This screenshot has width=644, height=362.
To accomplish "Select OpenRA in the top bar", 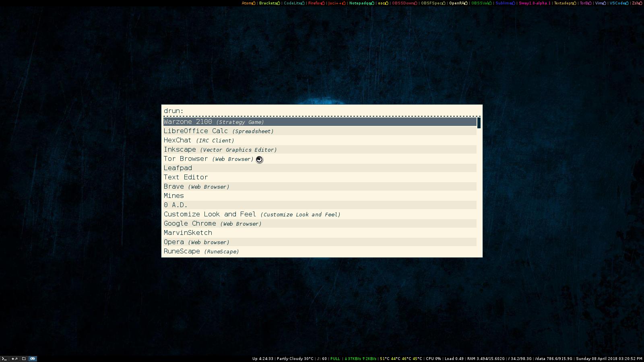I will pyautogui.click(x=456, y=3).
